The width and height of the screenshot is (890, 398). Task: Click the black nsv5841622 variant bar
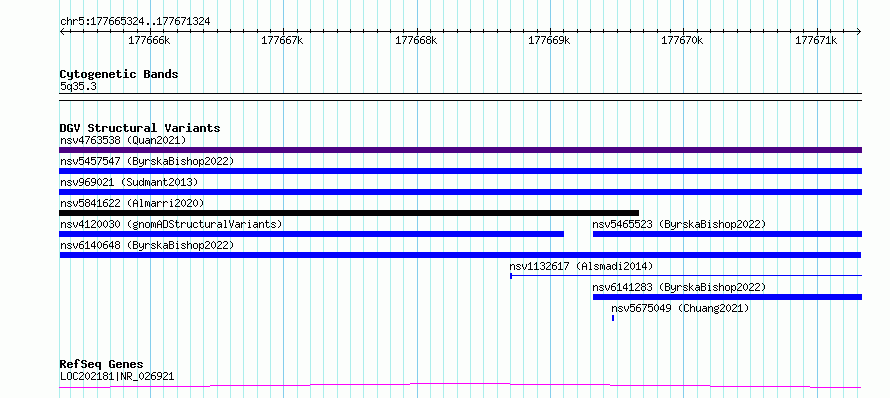pos(349,213)
